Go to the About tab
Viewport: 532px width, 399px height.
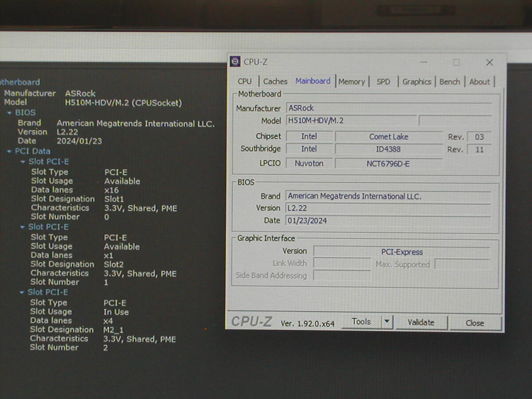[x=479, y=82]
